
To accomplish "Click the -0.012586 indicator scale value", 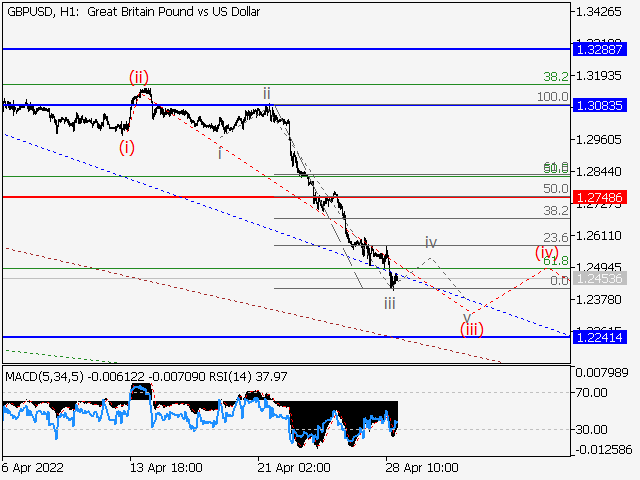I will pos(604,450).
